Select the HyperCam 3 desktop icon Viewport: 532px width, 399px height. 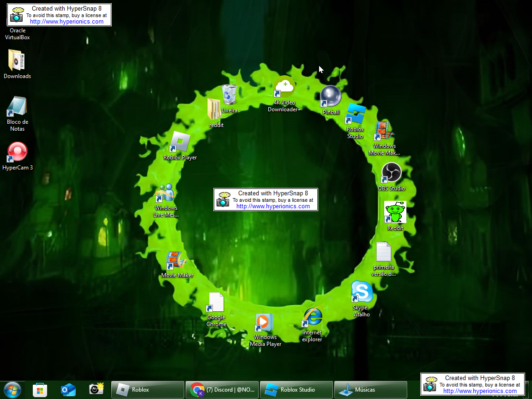click(18, 152)
